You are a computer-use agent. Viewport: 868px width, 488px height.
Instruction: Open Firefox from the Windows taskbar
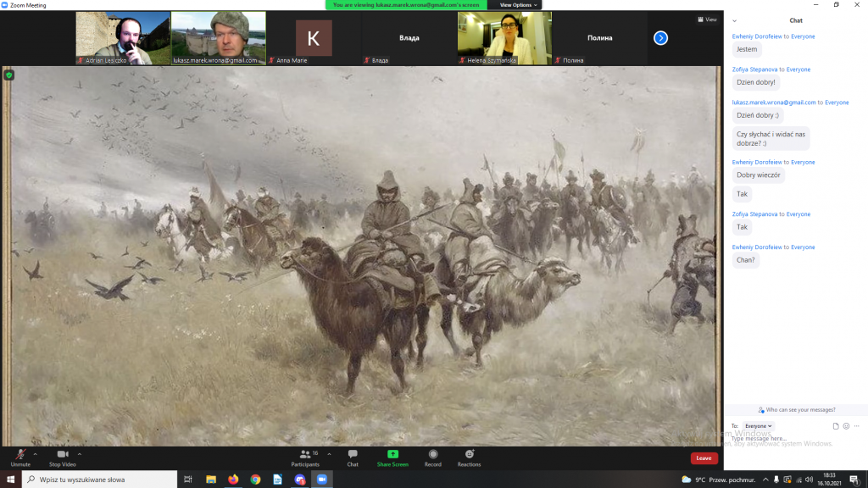point(233,480)
